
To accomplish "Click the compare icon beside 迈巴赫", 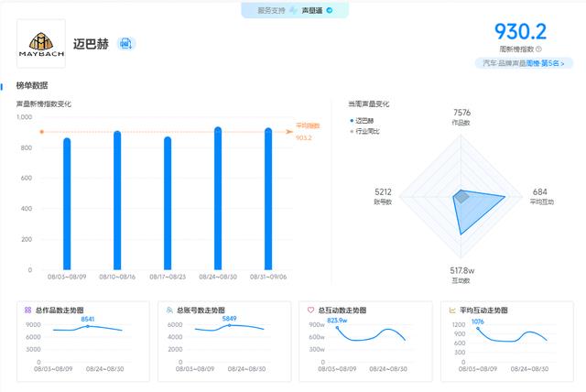I will point(125,43).
